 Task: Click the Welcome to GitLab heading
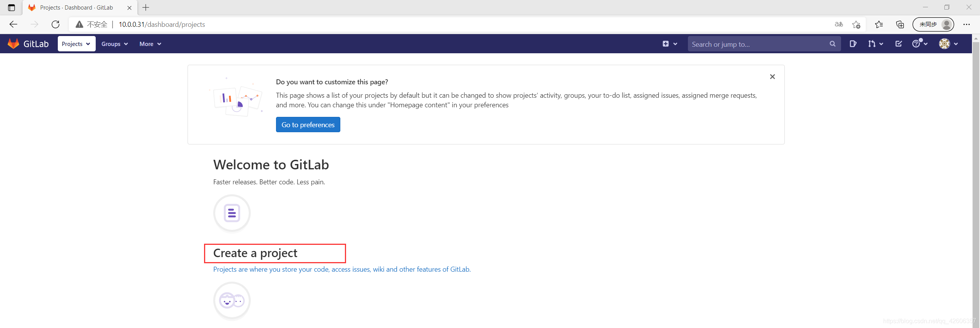coord(271,165)
